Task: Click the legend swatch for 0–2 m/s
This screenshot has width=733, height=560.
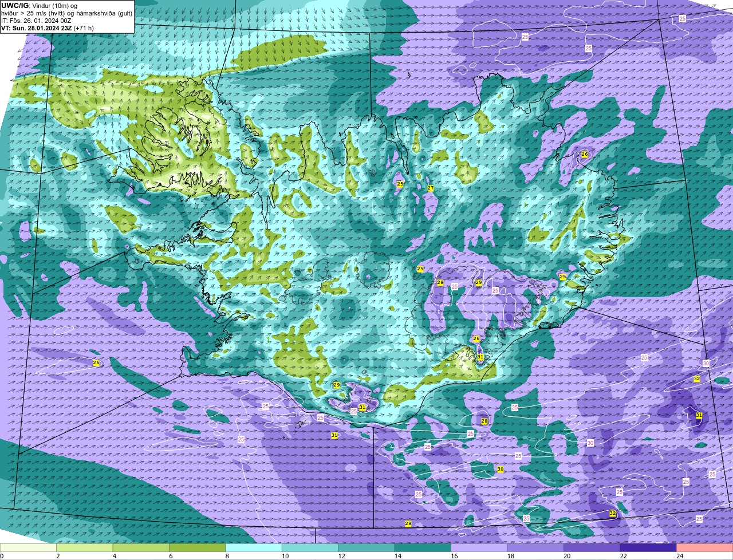Action: tap(29, 547)
